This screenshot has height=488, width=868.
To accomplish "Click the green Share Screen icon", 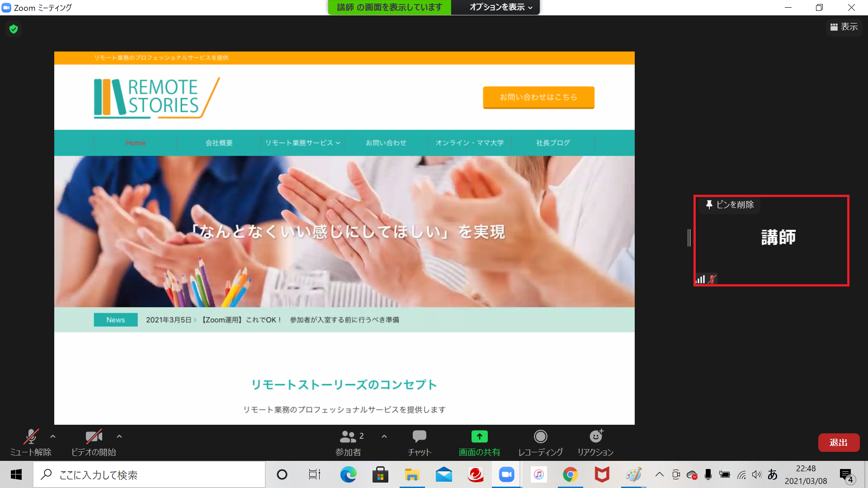I will pos(479,437).
